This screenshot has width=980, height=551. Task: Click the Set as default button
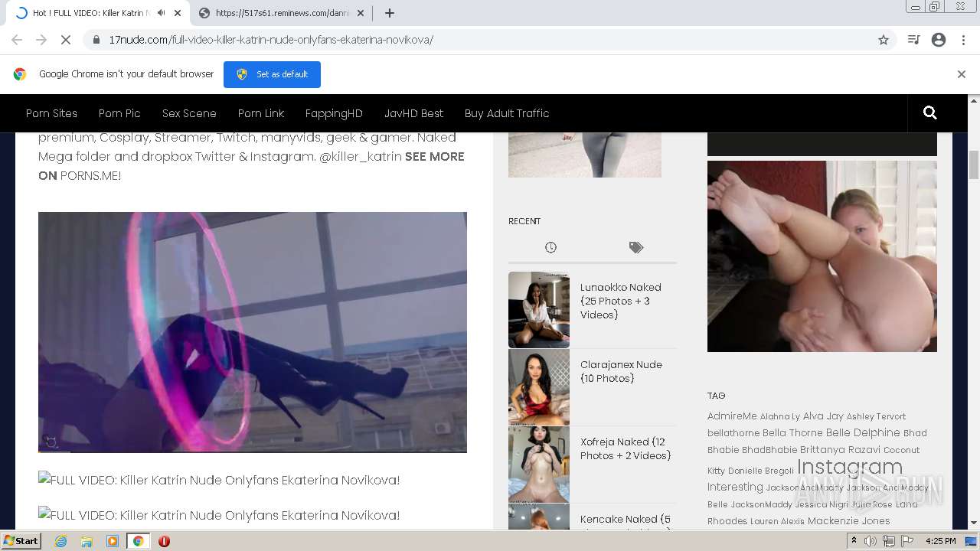(272, 74)
